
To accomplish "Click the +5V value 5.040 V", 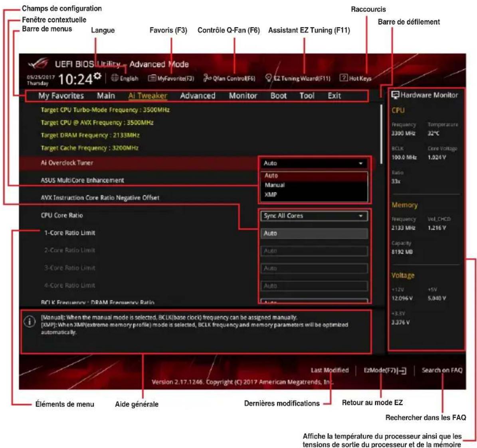I will click(x=437, y=298).
